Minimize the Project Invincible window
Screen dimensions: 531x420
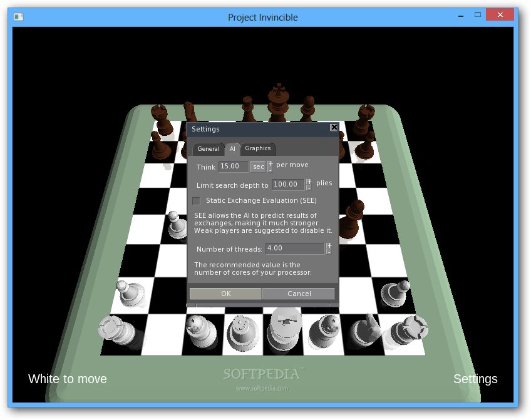click(x=461, y=16)
